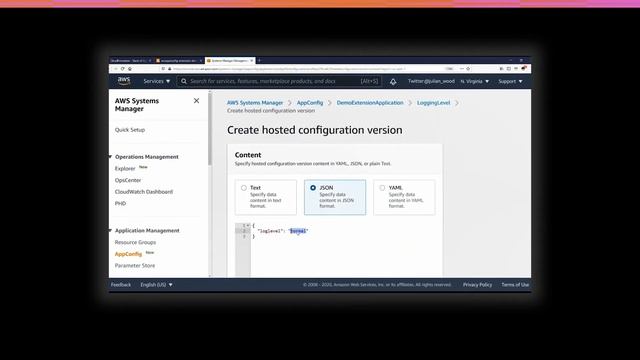
Task: Switch to the active Systems Manager tab
Action: (230, 60)
